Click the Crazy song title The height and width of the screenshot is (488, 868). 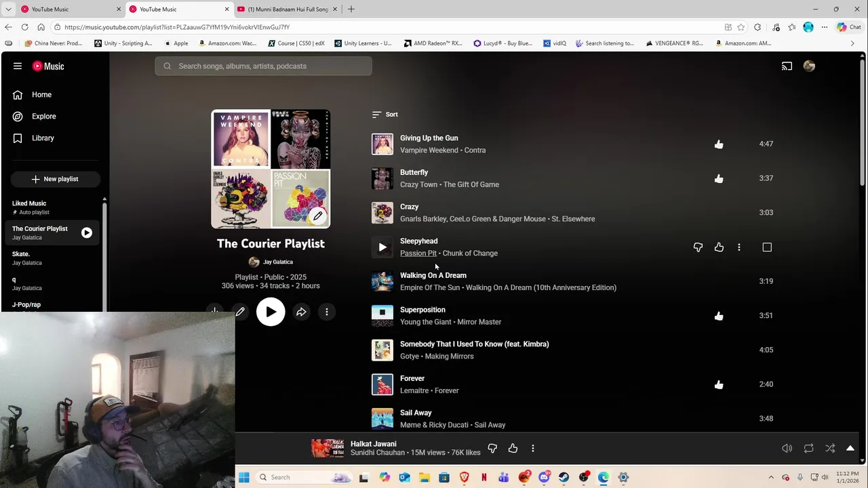point(410,207)
